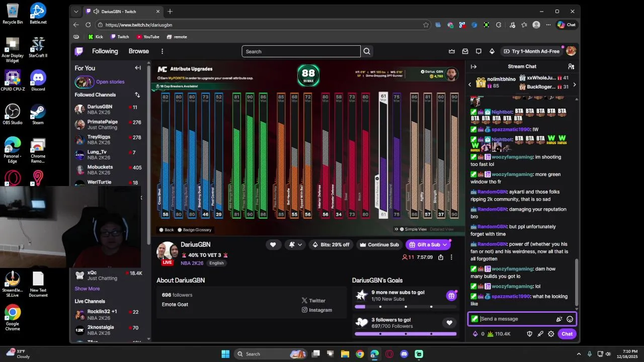Open Get Bits diamond icon in header
This screenshot has height=362, width=644.
click(492, 51)
